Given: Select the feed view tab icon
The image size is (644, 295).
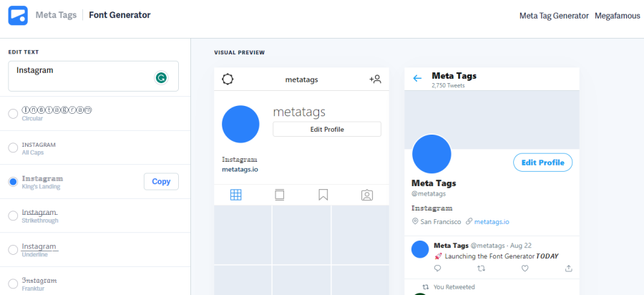Looking at the screenshot, I should pyautogui.click(x=280, y=195).
